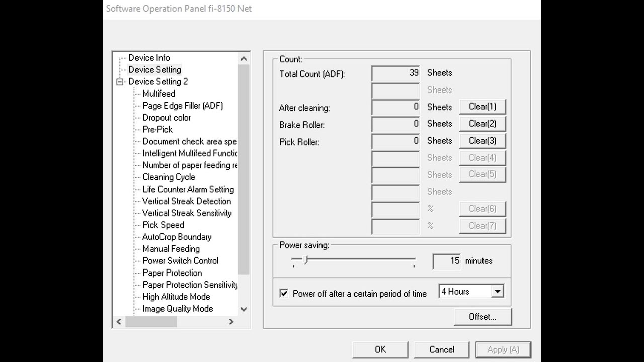This screenshot has width=644, height=362.
Task: Click the tree scroll down arrow
Action: point(244,310)
